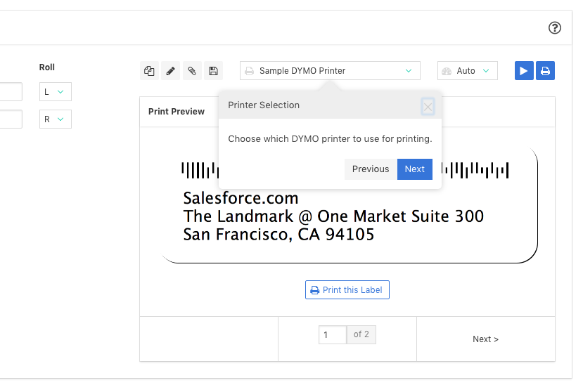Click the floppy disk save icon
Screen dimensions: 583x392
tap(212, 71)
